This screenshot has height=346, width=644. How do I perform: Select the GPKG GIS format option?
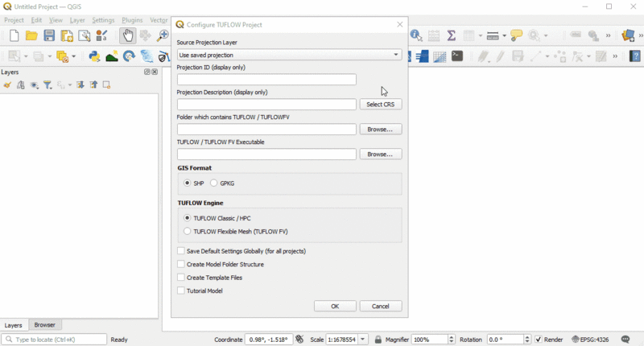tap(214, 183)
